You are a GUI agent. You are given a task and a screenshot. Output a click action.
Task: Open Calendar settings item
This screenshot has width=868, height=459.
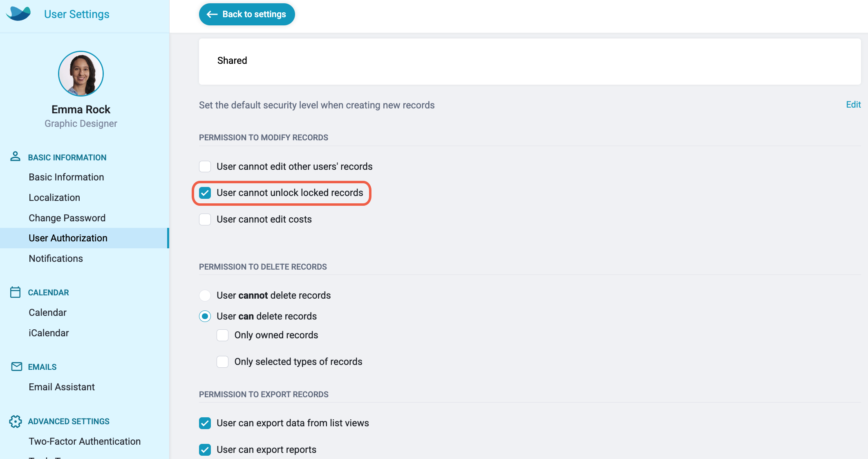click(47, 313)
